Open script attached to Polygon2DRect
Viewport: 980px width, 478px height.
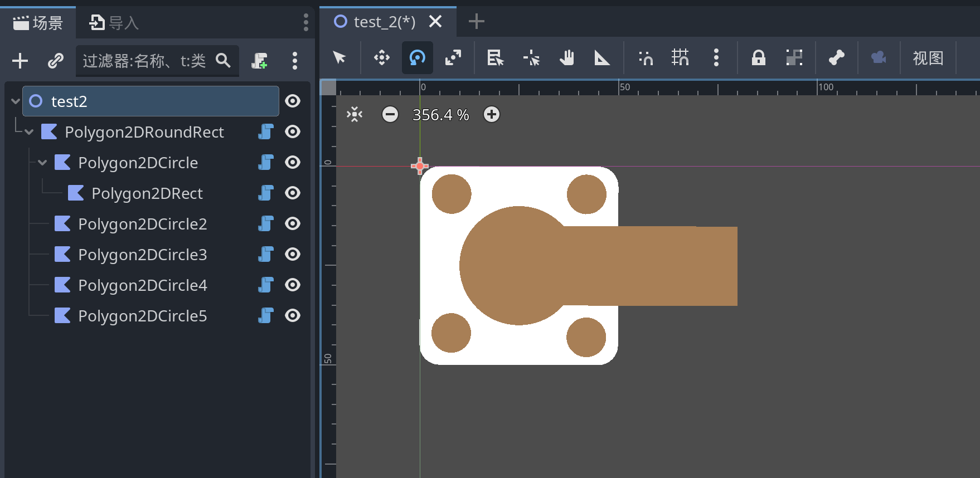tap(266, 193)
